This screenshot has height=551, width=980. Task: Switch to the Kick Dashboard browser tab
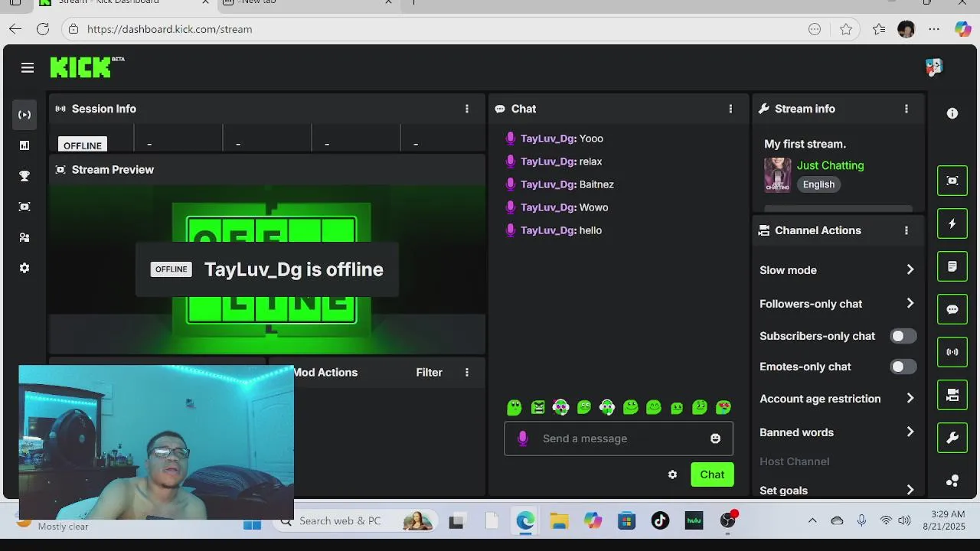(x=122, y=3)
